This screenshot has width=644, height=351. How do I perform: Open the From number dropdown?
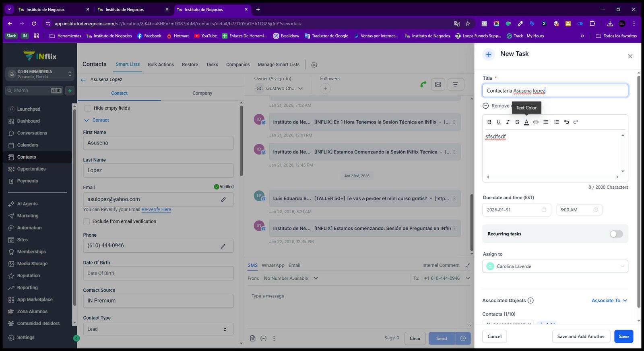(291, 279)
